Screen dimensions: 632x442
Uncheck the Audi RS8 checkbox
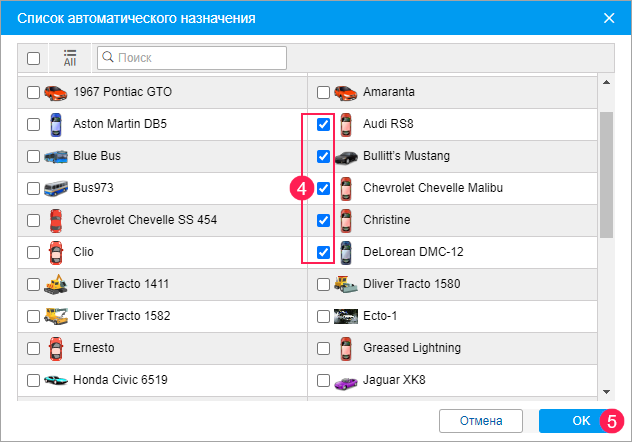coord(324,124)
